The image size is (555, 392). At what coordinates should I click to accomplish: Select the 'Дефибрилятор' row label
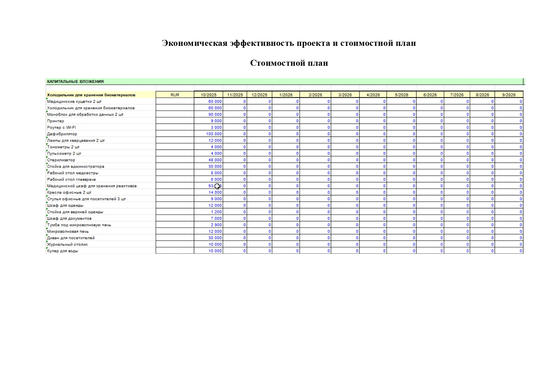tap(62, 134)
